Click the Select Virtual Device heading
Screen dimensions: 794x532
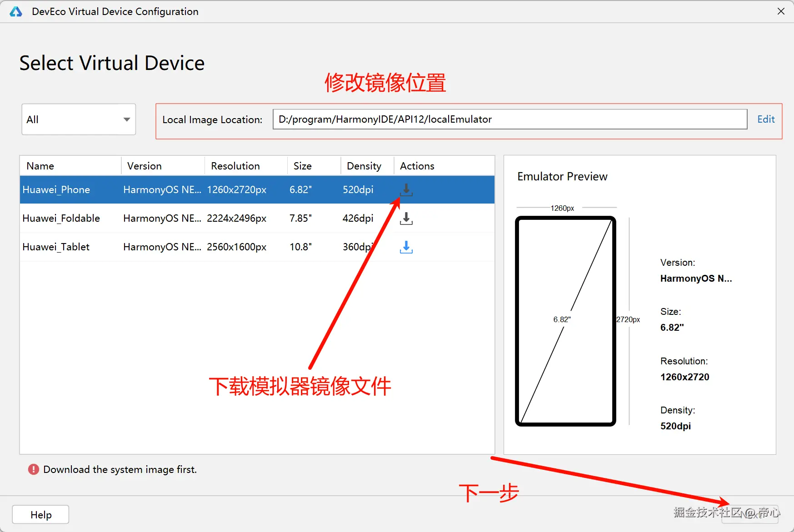[x=112, y=63]
